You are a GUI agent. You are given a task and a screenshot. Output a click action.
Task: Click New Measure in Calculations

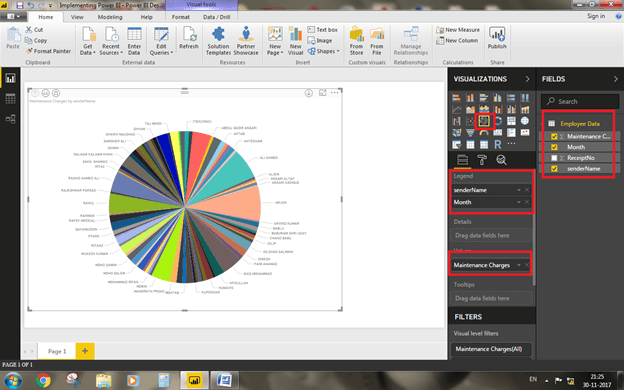click(x=458, y=30)
